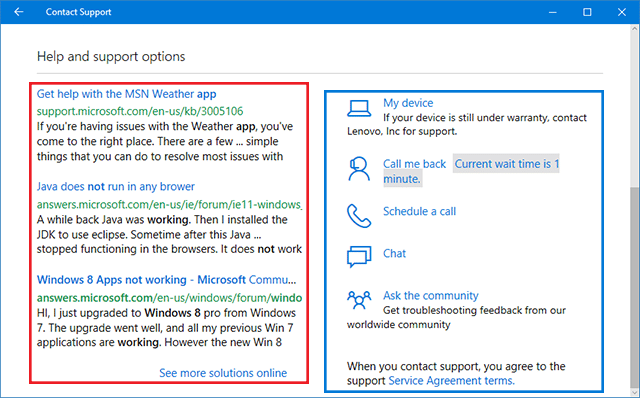Click See more solutions online
640x398 pixels.
pos(223,373)
